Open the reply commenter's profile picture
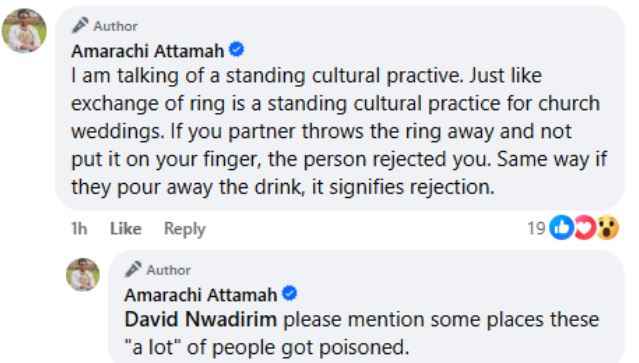This screenshot has width=639, height=363. [x=83, y=274]
